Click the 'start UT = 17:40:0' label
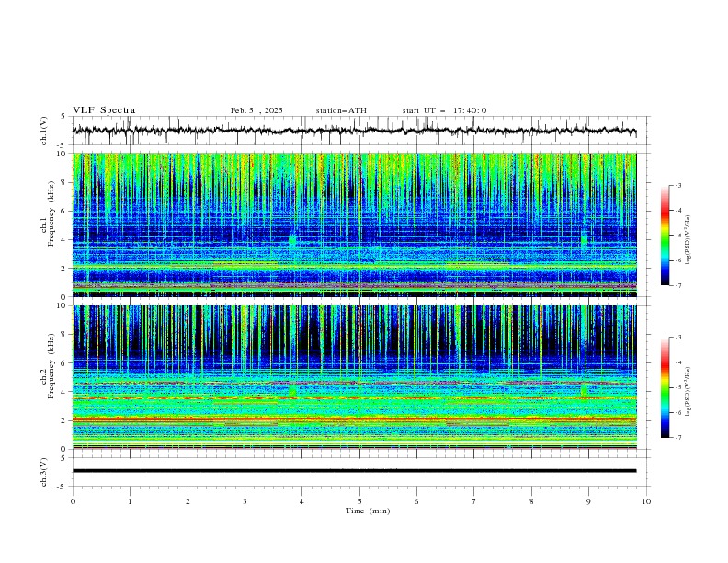 point(444,110)
